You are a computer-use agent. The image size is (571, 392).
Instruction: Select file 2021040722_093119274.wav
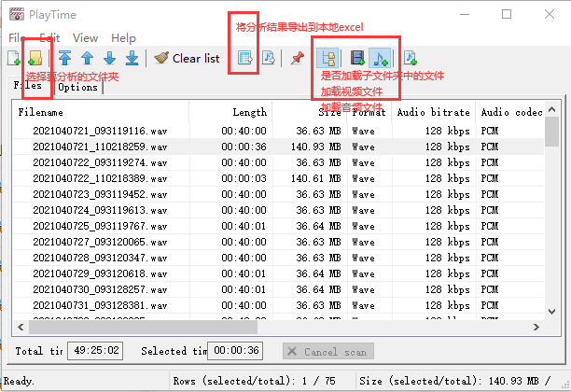pyautogui.click(x=100, y=162)
